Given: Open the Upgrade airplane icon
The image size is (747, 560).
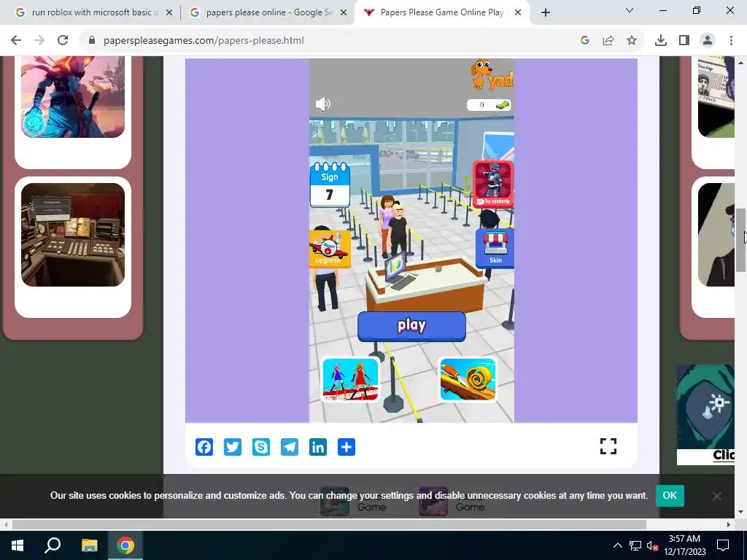Looking at the screenshot, I should [x=330, y=248].
